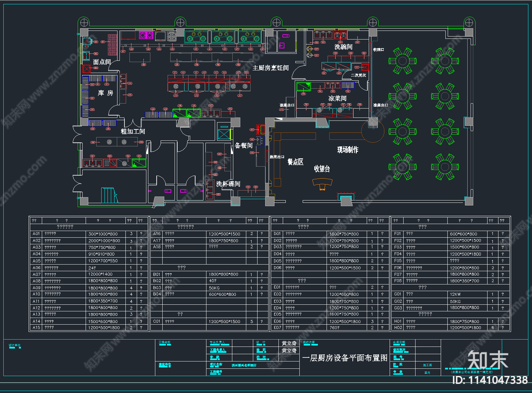
Task: Click table cell H02
Action: point(398,327)
